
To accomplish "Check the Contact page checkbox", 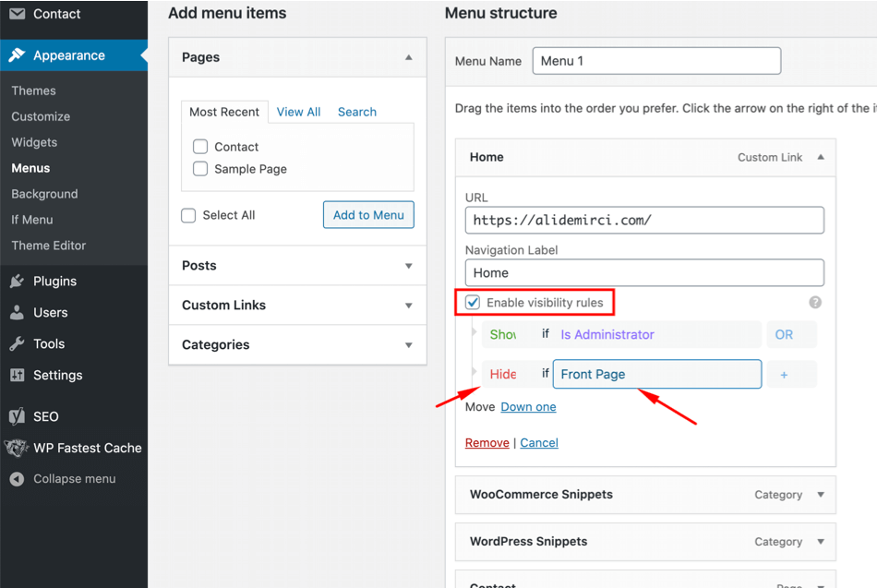I will (199, 146).
